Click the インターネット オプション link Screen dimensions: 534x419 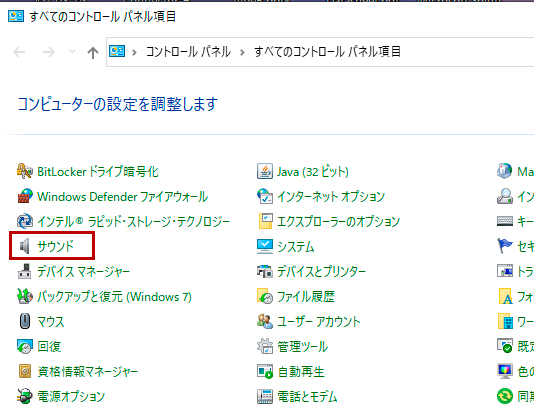[331, 197]
